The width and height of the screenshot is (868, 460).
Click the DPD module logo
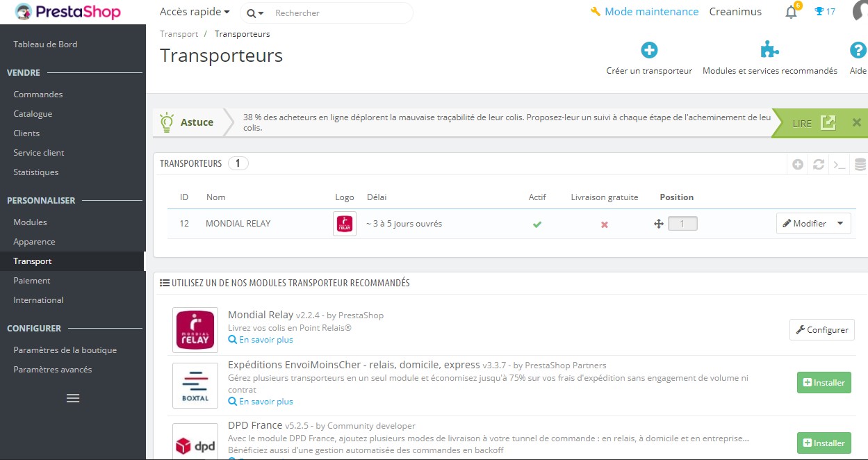tap(195, 442)
